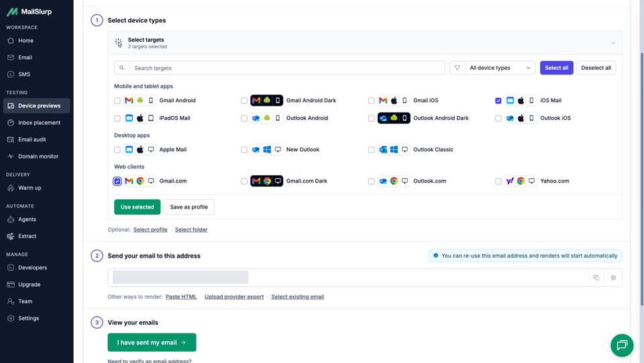Click the Deselect all button
This screenshot has height=363, width=644.
click(596, 68)
